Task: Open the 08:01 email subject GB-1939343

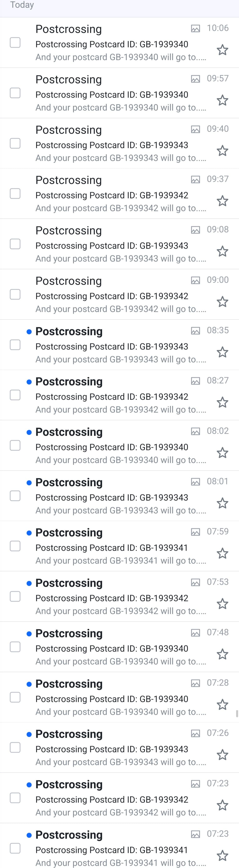Action: tap(112, 498)
